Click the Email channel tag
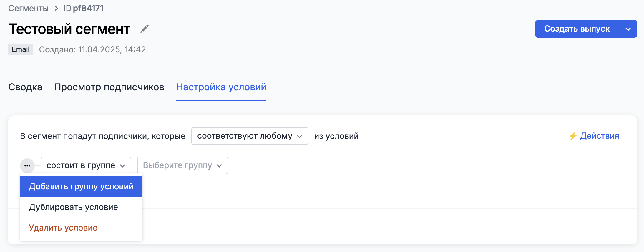Image resolution: width=644 pixels, height=252 pixels. click(x=21, y=49)
